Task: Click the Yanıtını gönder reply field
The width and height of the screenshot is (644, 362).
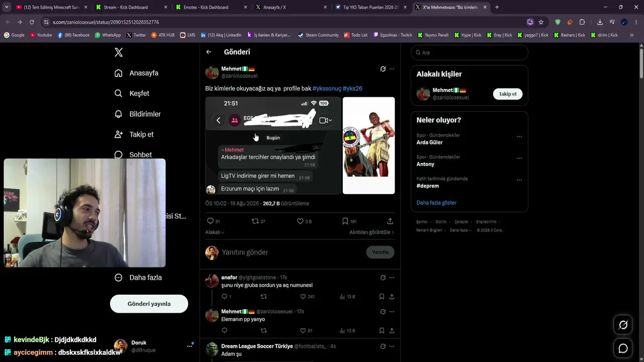Action: pos(291,252)
